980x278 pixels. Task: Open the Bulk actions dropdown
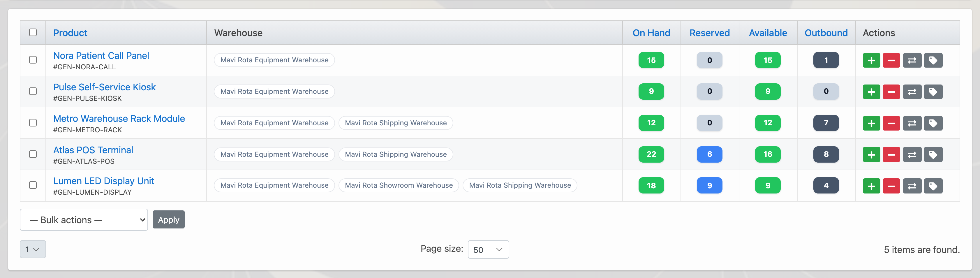click(84, 220)
